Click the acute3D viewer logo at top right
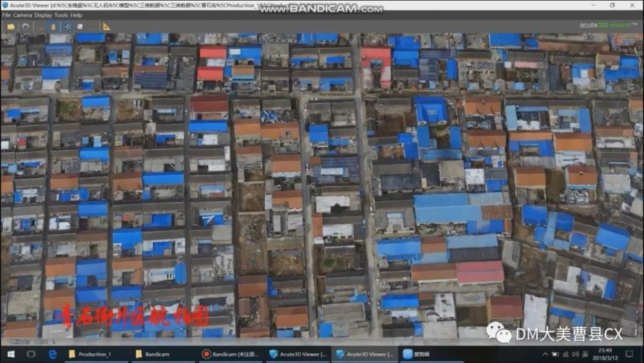The image size is (644, 363). (609, 25)
